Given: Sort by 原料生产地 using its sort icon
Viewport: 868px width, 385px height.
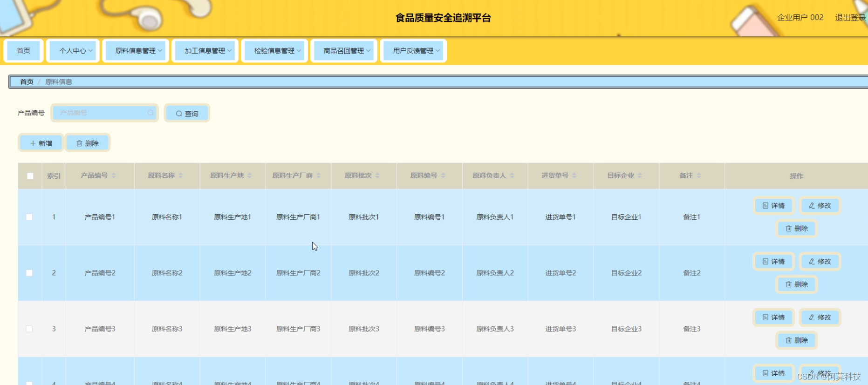Looking at the screenshot, I should (249, 176).
